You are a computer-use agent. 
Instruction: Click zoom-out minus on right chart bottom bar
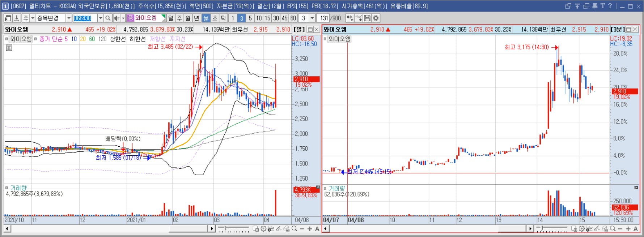coord(620,229)
